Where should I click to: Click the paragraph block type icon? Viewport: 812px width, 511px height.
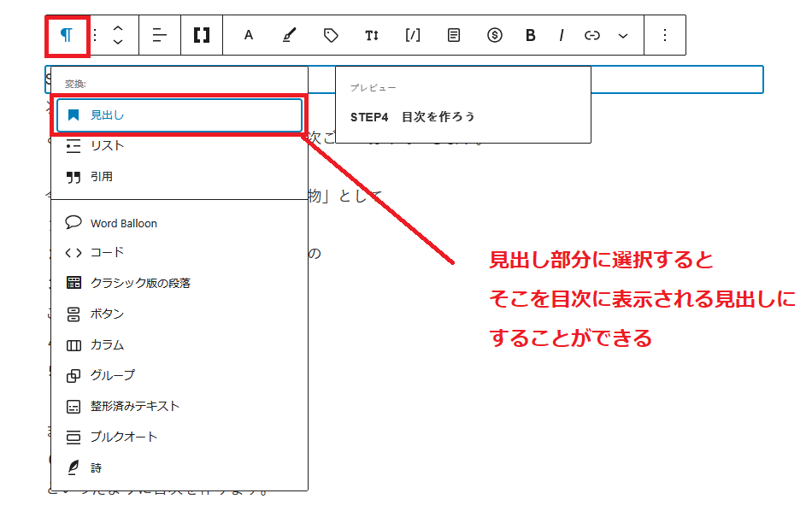coord(67,35)
